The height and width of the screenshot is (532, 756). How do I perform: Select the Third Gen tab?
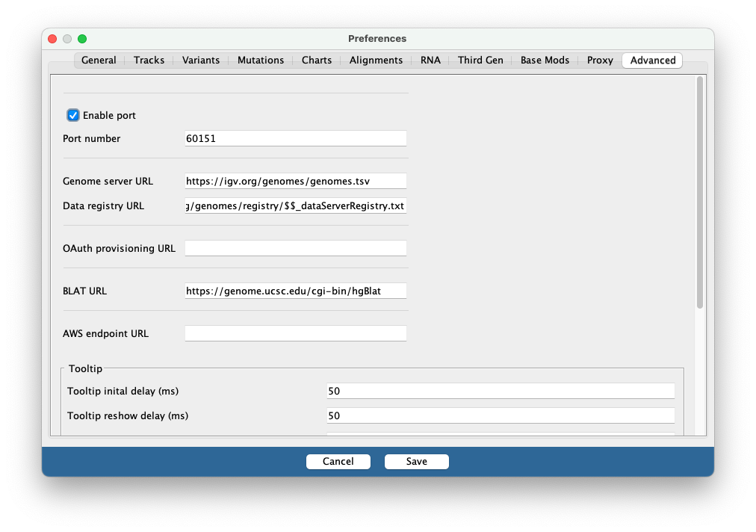click(480, 61)
